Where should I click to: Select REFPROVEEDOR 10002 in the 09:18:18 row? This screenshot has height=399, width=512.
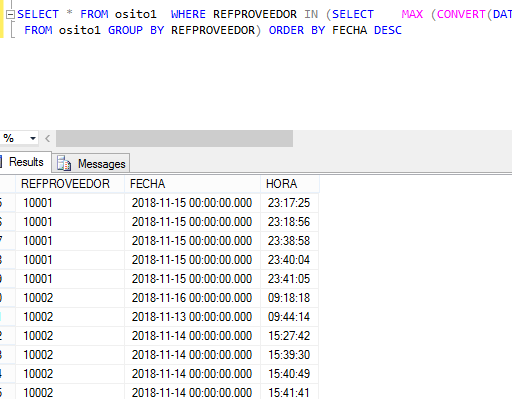pyautogui.click(x=70, y=298)
